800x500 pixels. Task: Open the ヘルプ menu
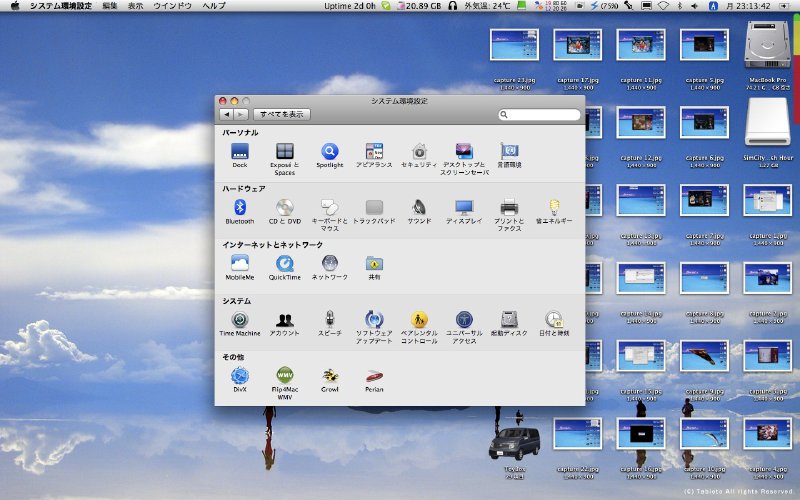point(214,6)
